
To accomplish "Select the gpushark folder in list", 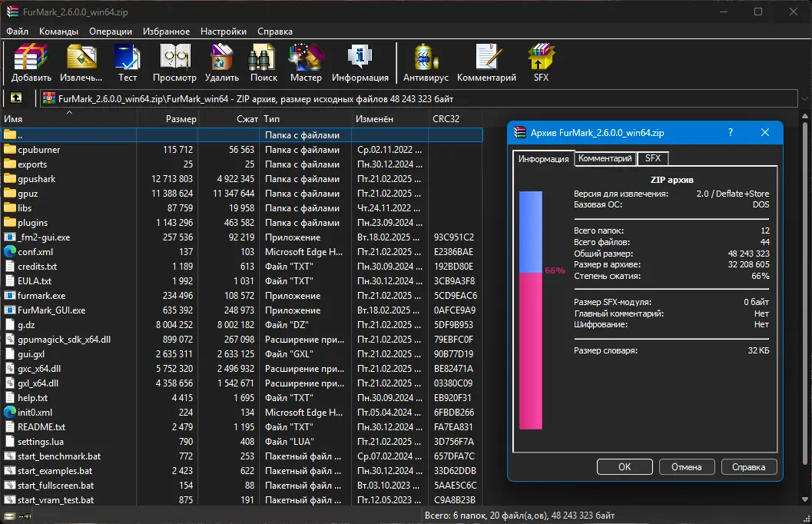I will (37, 179).
